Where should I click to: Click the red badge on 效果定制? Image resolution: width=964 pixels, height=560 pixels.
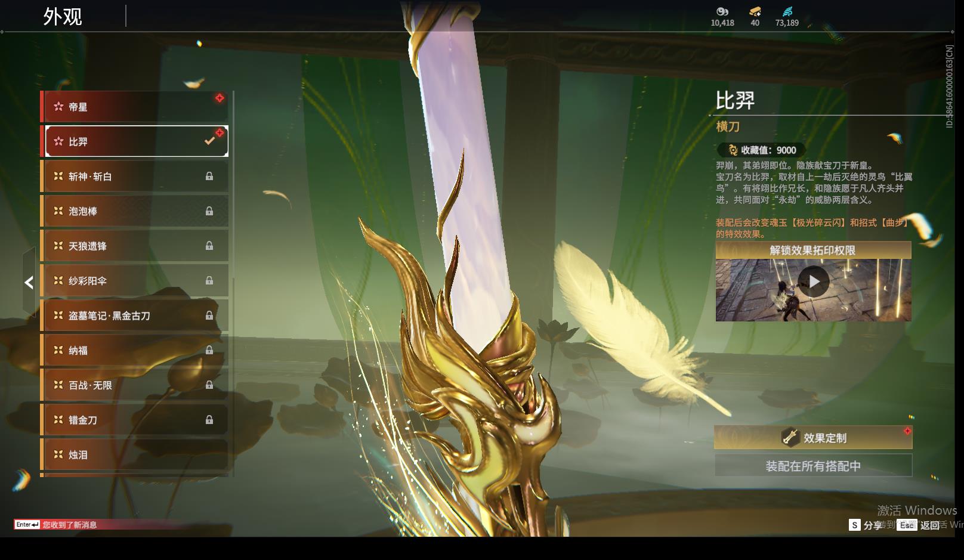907,431
